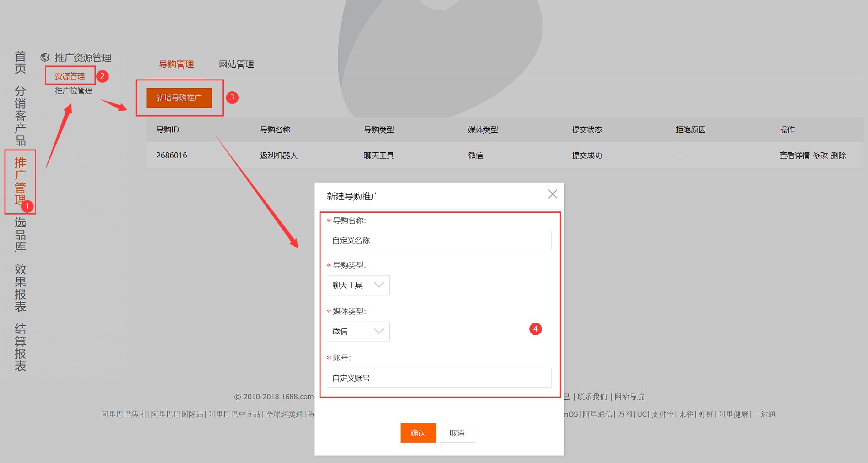Open the 联系我们 footer link

[x=592, y=397]
